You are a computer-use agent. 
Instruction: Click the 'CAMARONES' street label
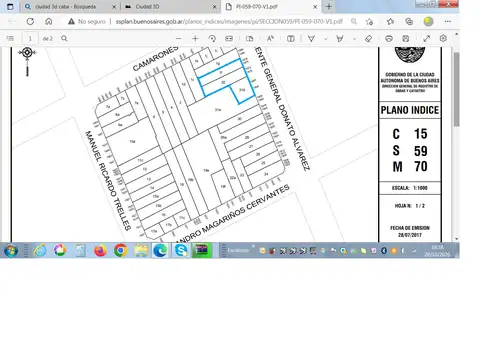pyautogui.click(x=155, y=59)
